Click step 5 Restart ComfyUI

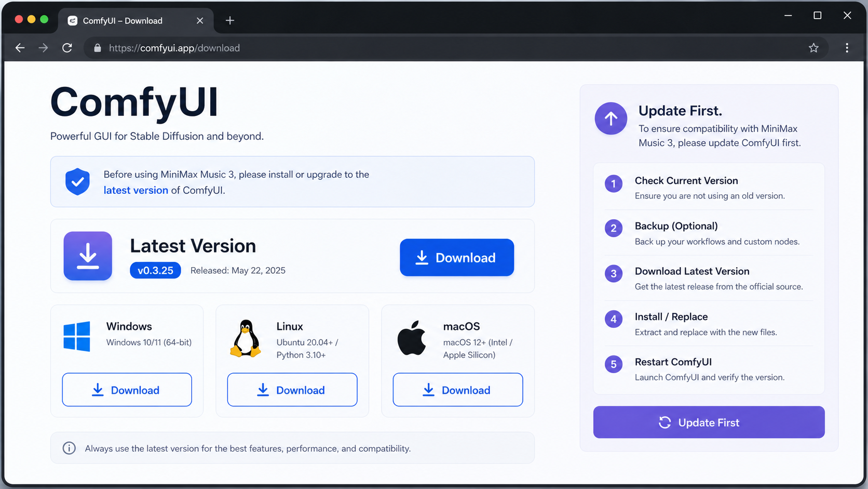[709, 369]
